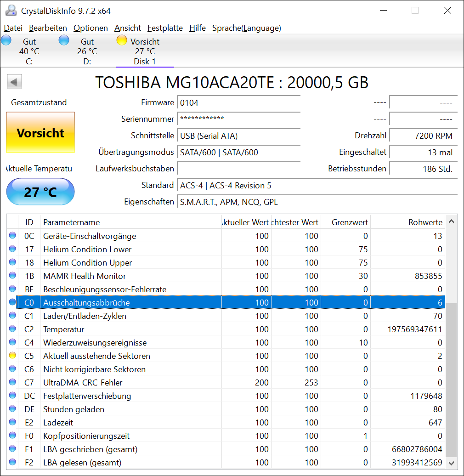Click the Eingeschaltet field 13 mal
Screen dimensions: 464x476
tap(423, 152)
